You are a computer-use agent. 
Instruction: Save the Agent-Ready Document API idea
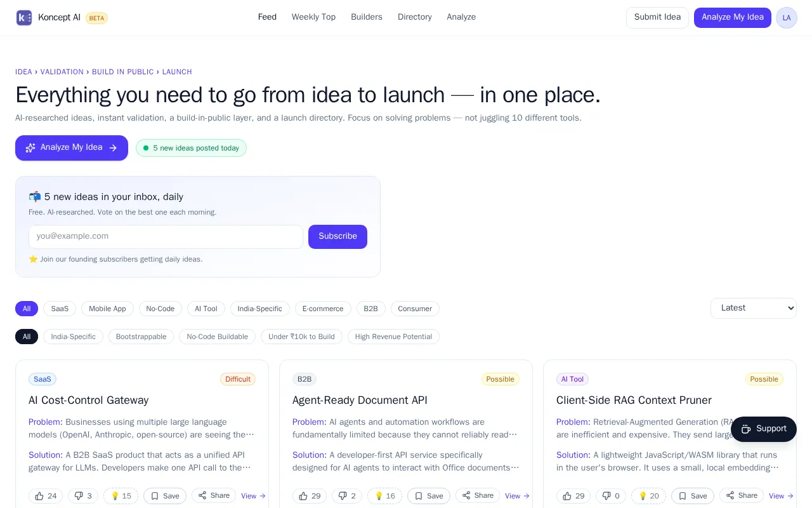click(x=429, y=496)
